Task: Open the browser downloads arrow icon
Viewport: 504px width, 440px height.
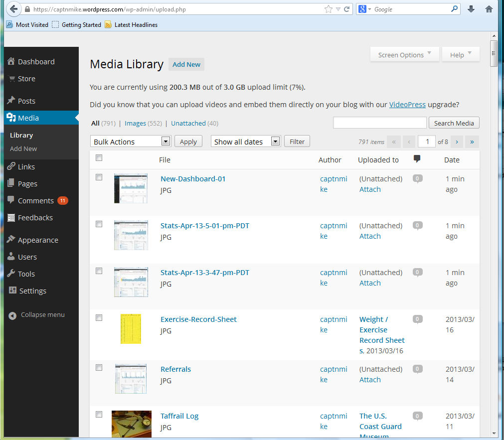Action: 471,9
